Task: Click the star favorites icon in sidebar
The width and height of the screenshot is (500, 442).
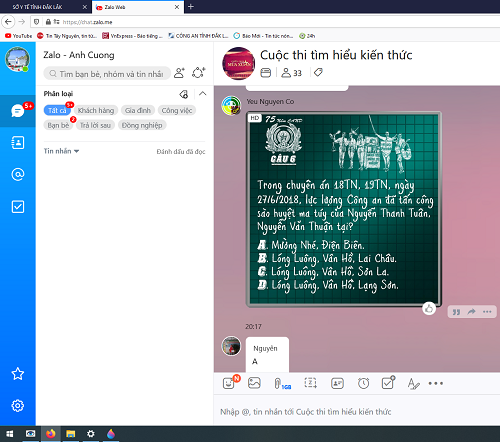Action: point(18,374)
